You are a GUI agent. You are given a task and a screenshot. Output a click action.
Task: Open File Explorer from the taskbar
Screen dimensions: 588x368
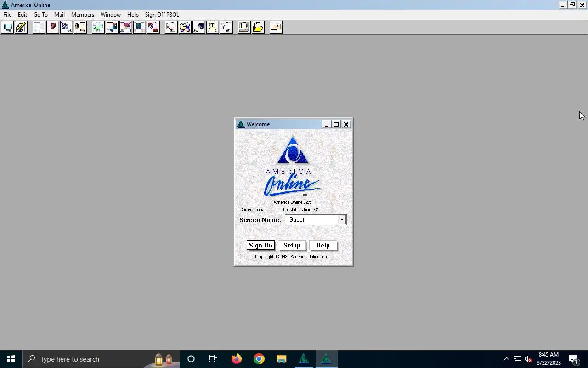click(x=281, y=359)
